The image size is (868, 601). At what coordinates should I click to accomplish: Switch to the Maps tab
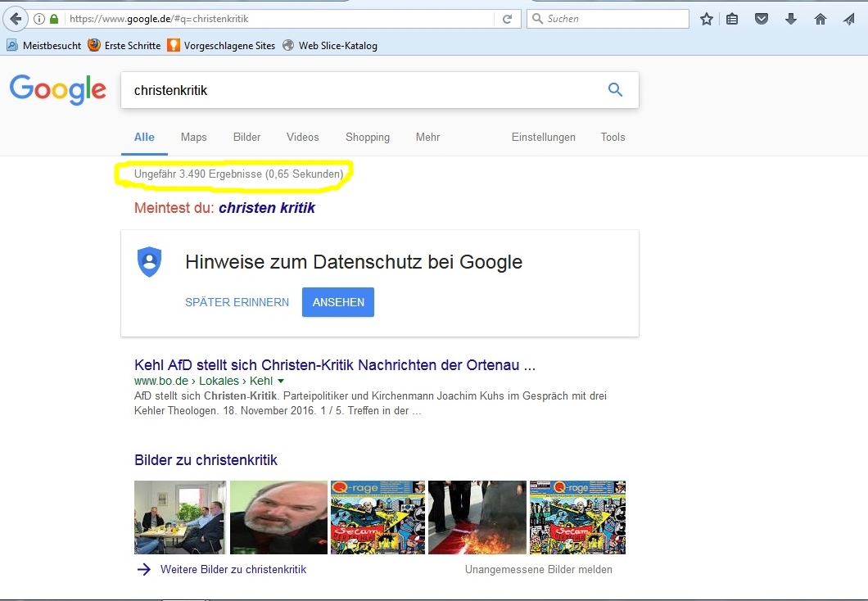coord(194,138)
